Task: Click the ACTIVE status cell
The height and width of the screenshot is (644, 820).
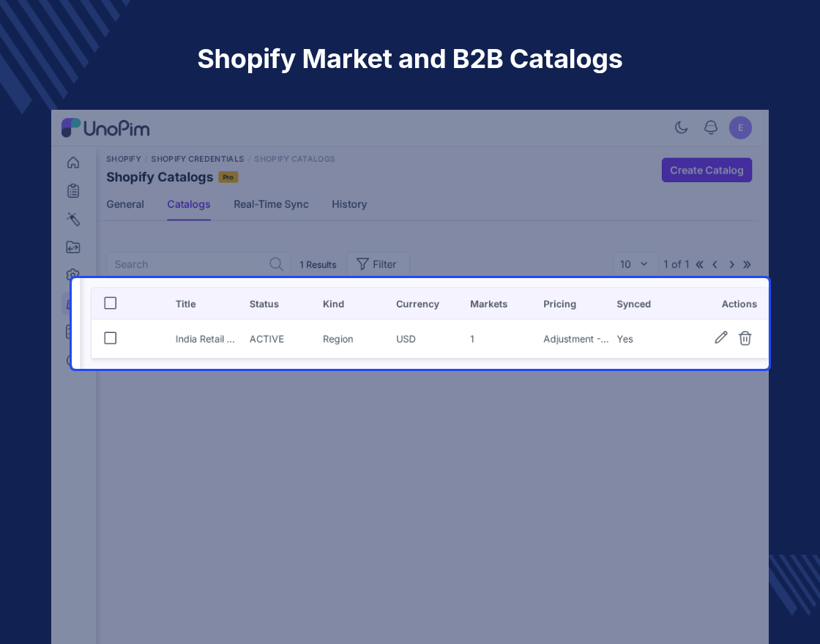Action: point(266,340)
